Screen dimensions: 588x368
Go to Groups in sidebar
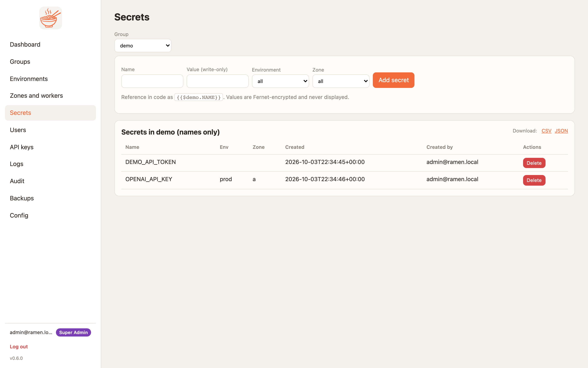(50, 62)
